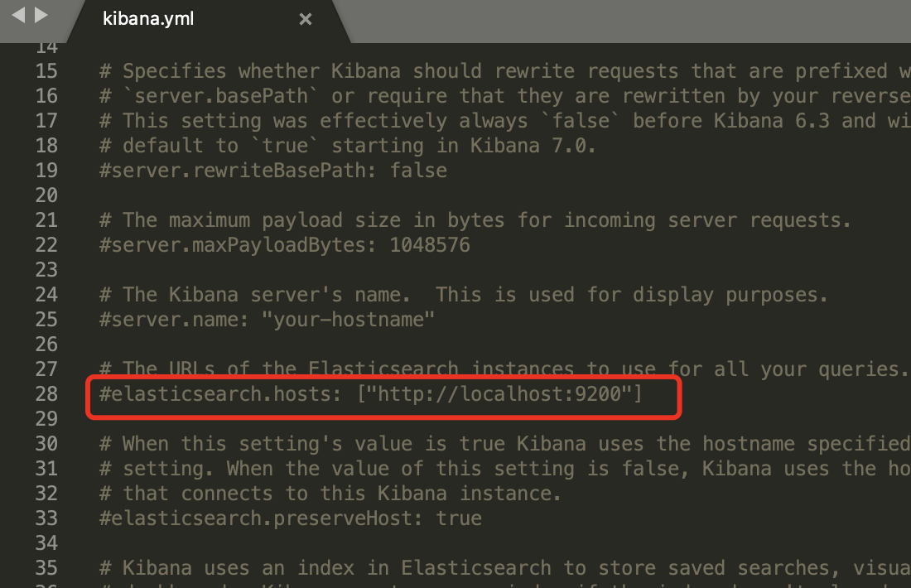Image resolution: width=911 pixels, height=588 pixels.
Task: Click the elasticsearch.preserveHost true setting
Action: pyautogui.click(x=290, y=518)
